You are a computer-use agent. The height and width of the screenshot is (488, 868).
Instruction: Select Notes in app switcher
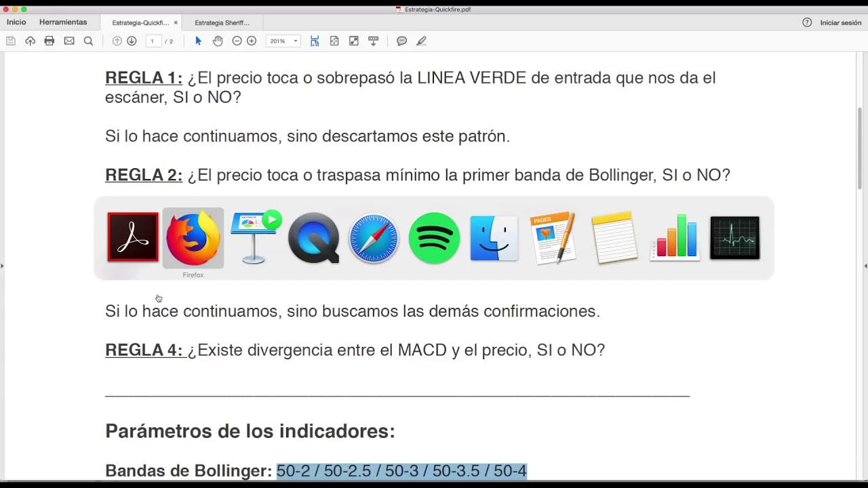tap(614, 237)
